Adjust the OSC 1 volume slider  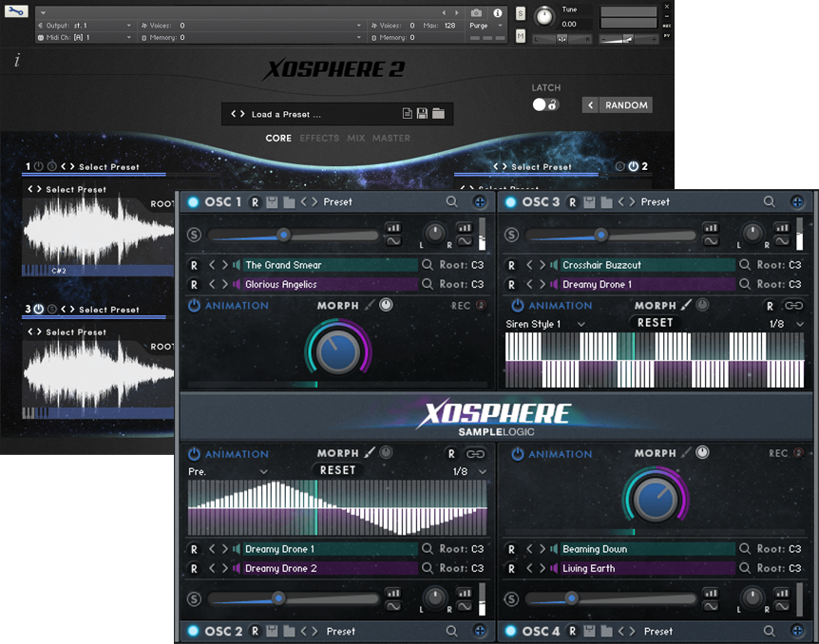[293, 236]
